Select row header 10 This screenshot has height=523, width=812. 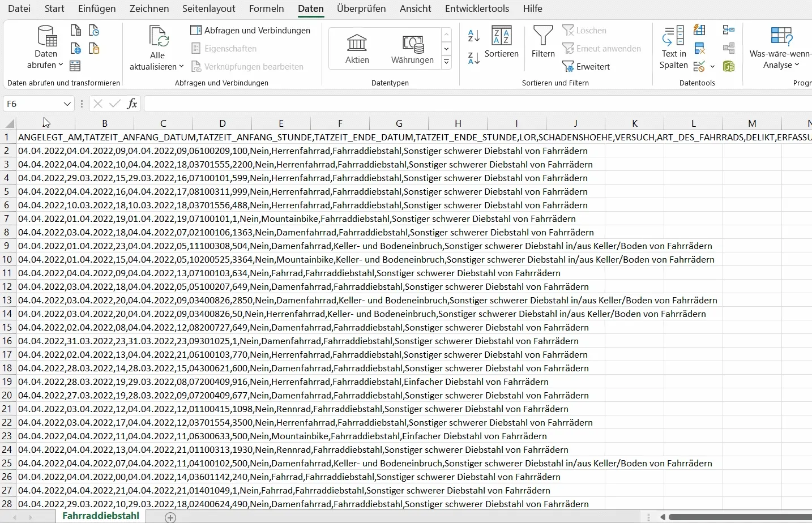[x=7, y=259]
